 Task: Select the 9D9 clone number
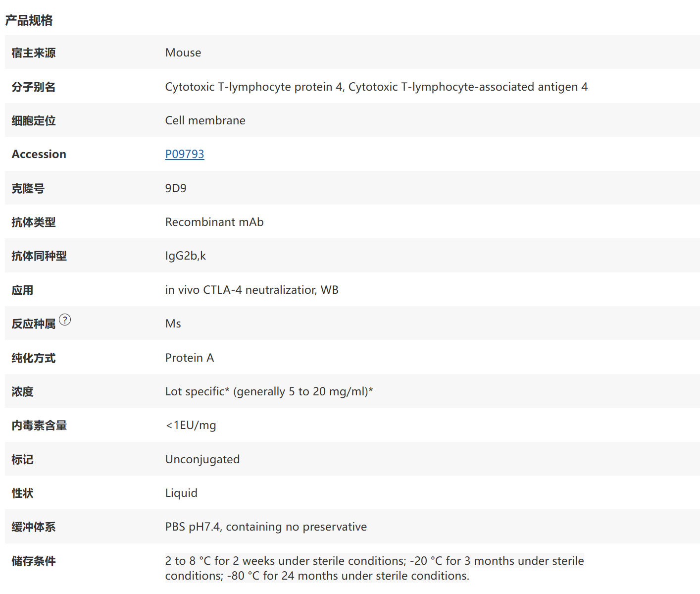click(176, 188)
